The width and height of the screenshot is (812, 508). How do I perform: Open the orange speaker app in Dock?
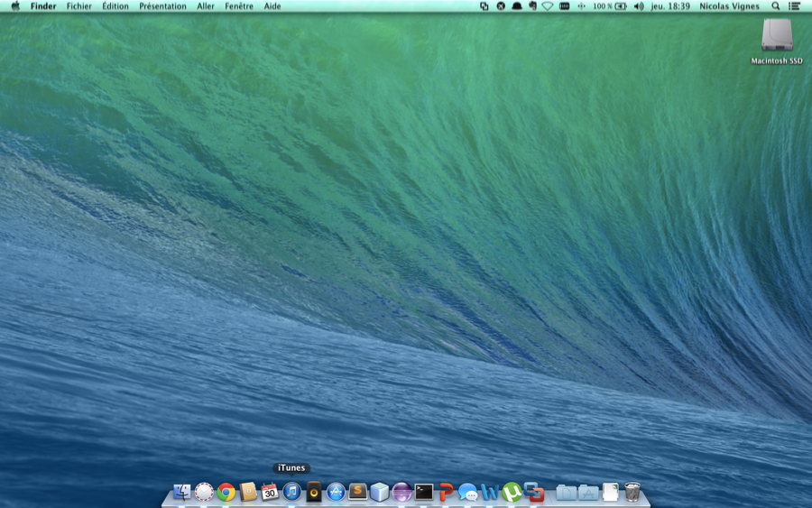314,492
